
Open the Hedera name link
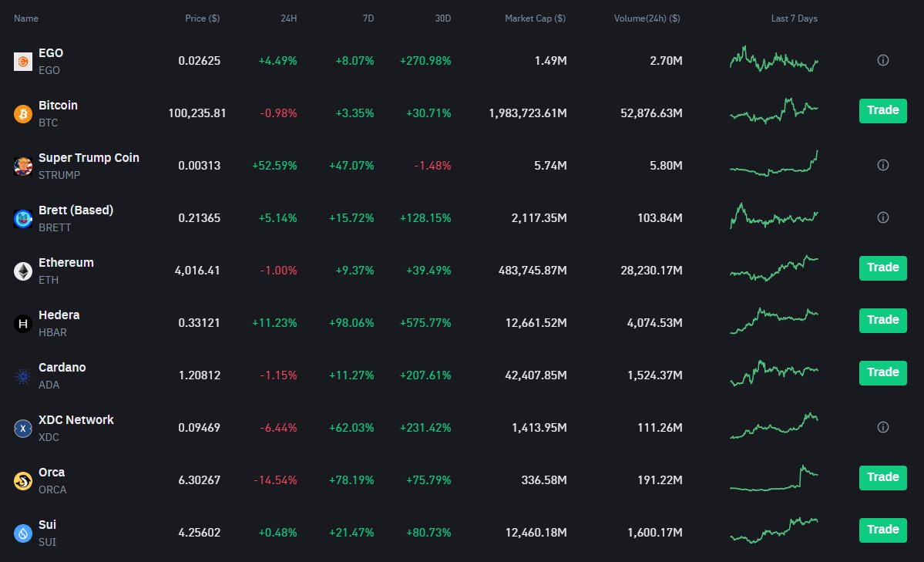pyautogui.click(x=59, y=315)
